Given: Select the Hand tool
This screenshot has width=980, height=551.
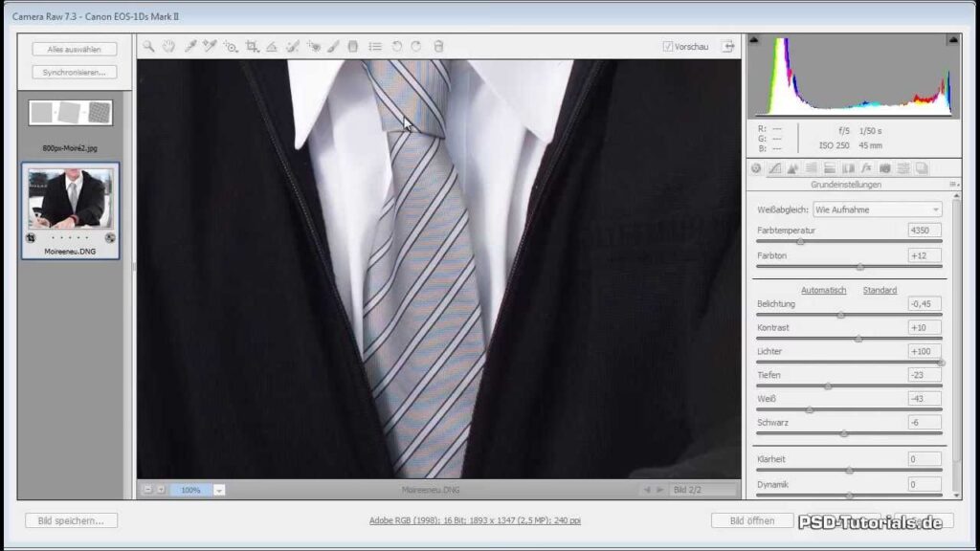Looking at the screenshot, I should (168, 46).
